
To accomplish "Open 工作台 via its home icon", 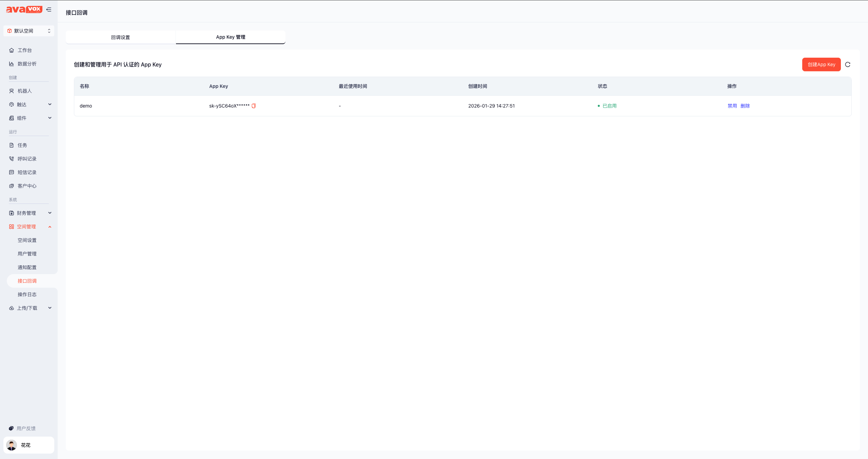I will pos(12,50).
